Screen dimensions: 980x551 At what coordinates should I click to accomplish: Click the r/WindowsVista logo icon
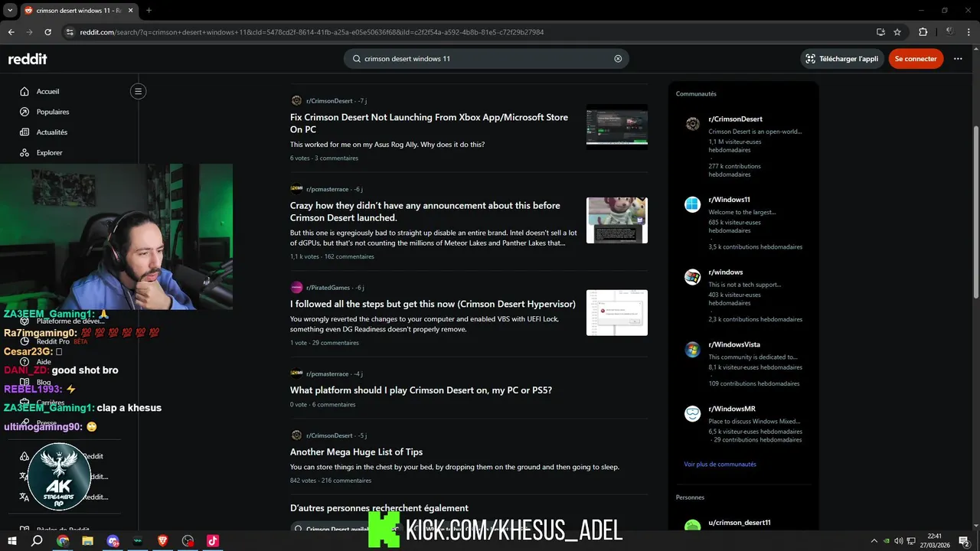point(692,350)
